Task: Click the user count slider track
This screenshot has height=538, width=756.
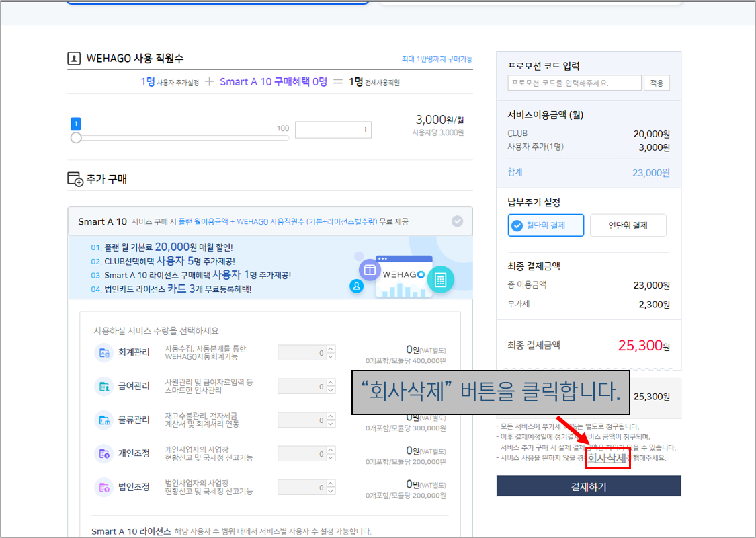Action: tap(182, 138)
